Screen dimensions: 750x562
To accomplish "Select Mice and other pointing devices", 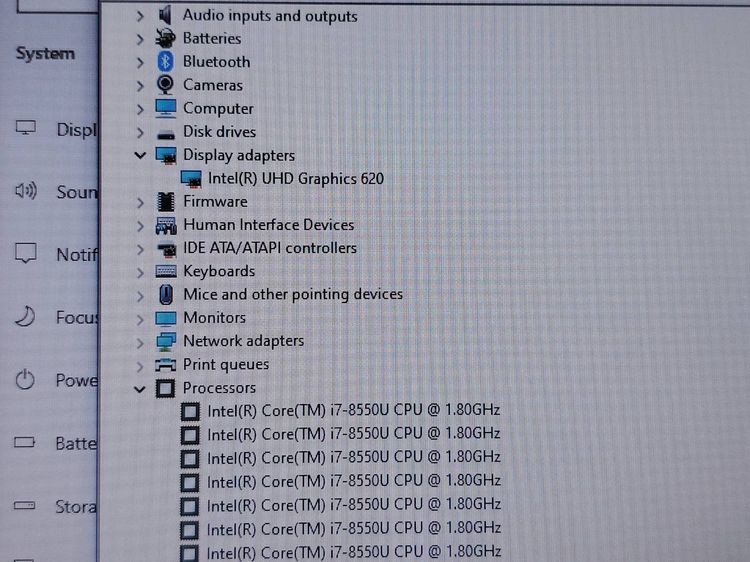I will tap(292, 294).
